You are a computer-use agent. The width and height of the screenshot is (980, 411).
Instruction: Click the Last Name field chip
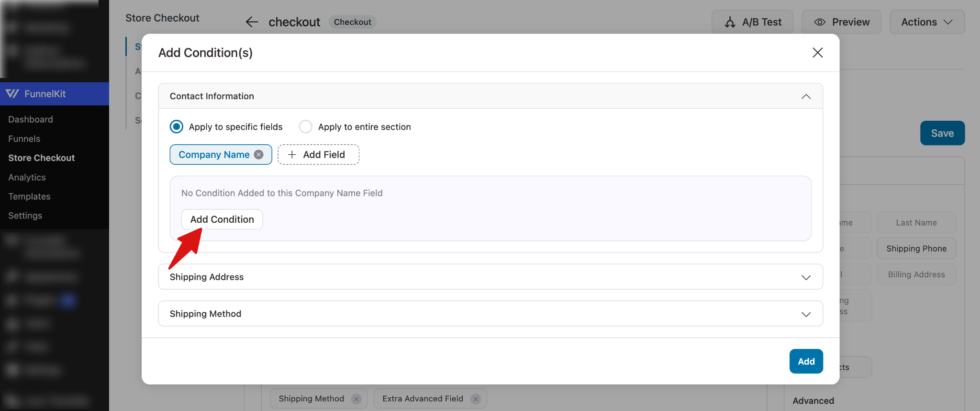pos(916,223)
